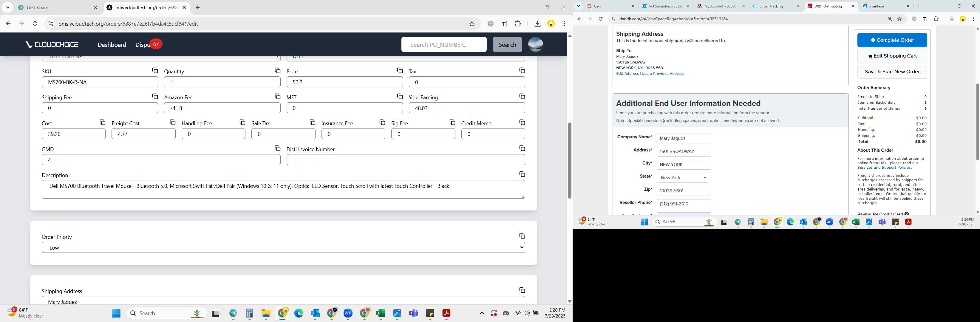The image size is (980, 322).
Task: Open the Order Priority dropdown
Action: [x=283, y=247]
